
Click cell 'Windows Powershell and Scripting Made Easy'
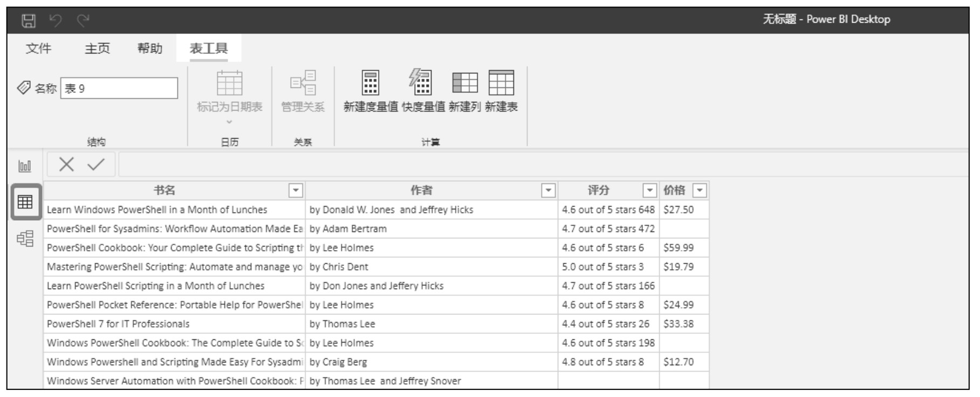(x=174, y=362)
